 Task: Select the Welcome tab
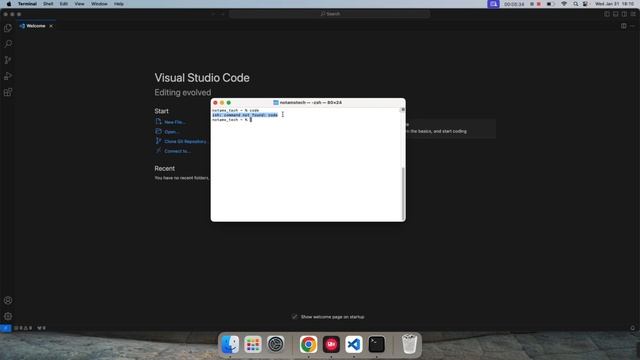coord(36,26)
